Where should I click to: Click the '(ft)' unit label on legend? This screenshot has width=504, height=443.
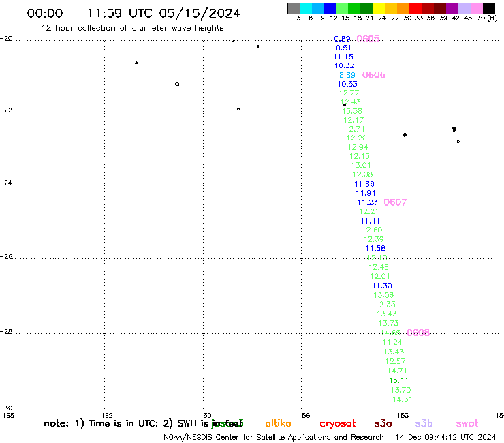point(492,18)
